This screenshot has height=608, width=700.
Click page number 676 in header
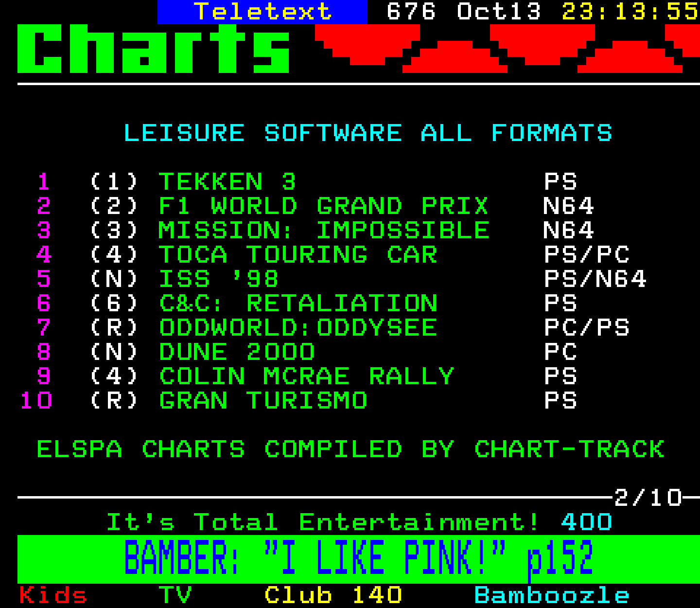coord(411,12)
